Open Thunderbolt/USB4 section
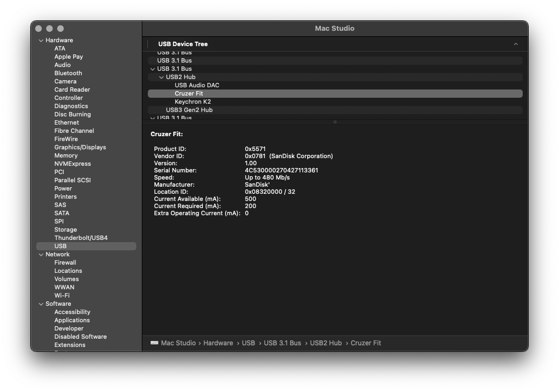Screen dimensions: 559x392 [81, 238]
